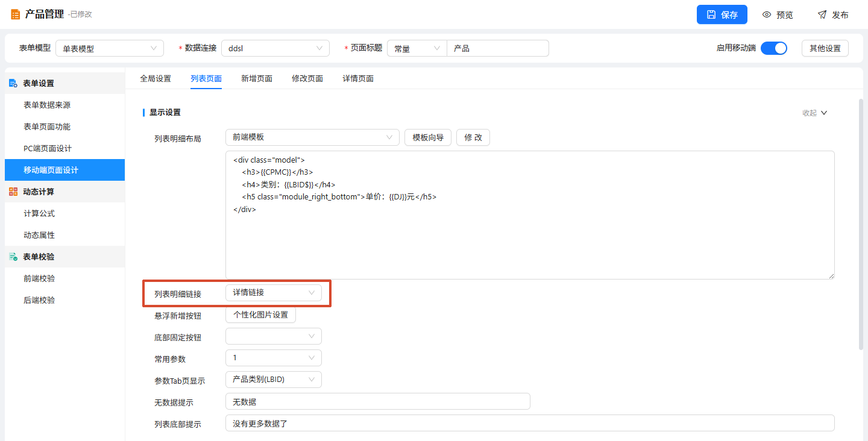
Task: Click the orange 产品管理 document icon
Action: pyautogui.click(x=15, y=14)
